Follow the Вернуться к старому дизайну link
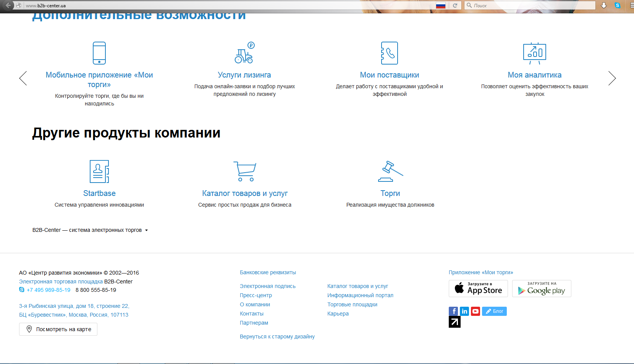The width and height of the screenshot is (634, 364). pyautogui.click(x=277, y=336)
